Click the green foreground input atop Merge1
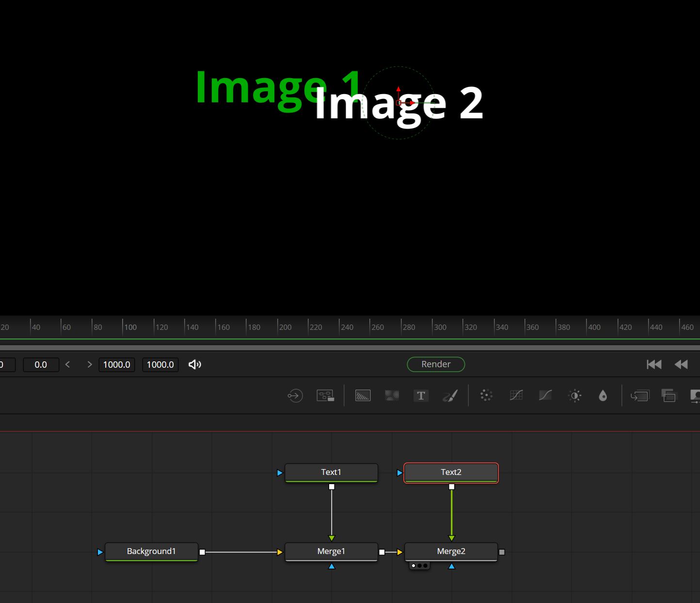This screenshot has width=700, height=603. 332,538
